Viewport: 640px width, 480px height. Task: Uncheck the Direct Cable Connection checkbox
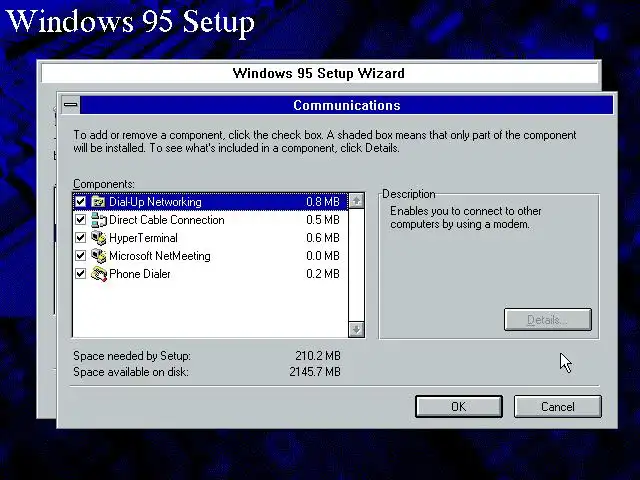80,220
